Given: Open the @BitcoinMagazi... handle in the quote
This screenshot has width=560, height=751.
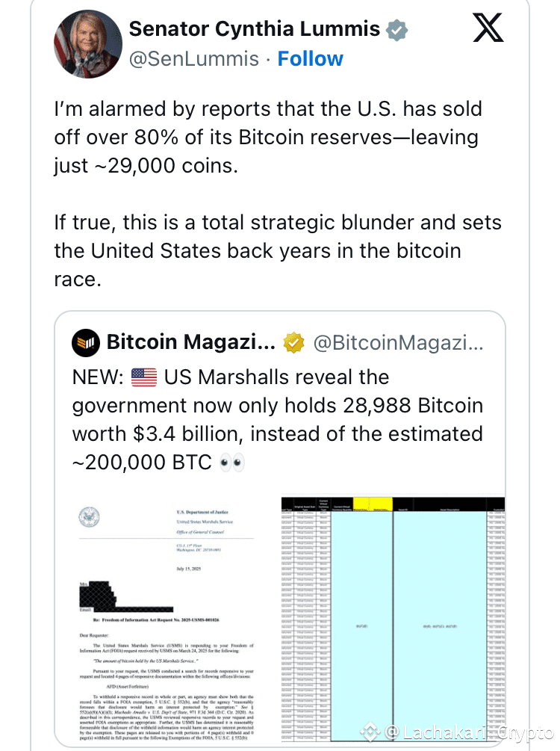Looking at the screenshot, I should (x=398, y=343).
